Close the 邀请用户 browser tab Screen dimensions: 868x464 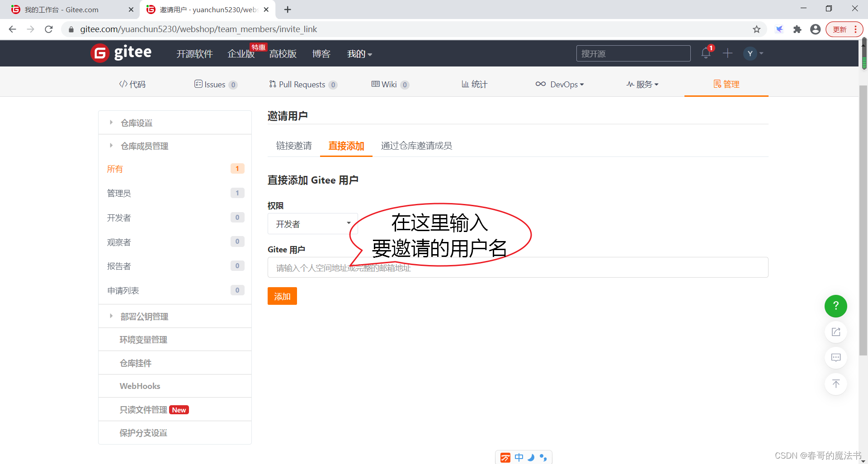point(266,9)
